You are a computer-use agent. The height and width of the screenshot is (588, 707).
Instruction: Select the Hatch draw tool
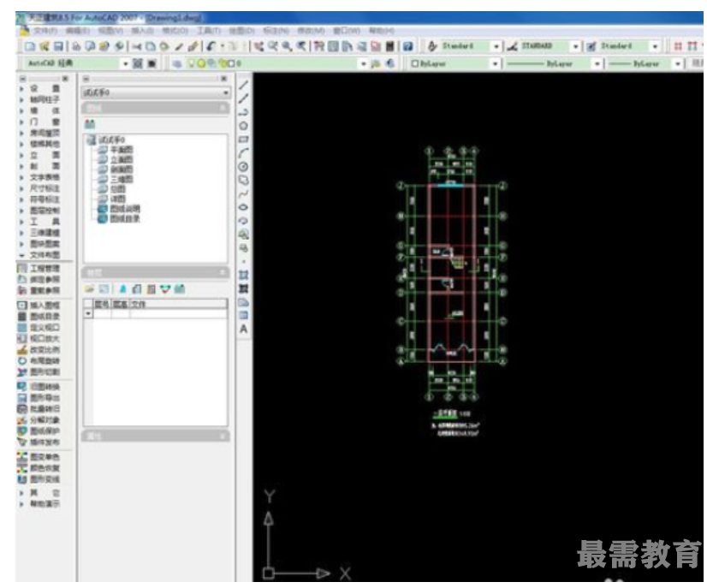[x=243, y=275]
